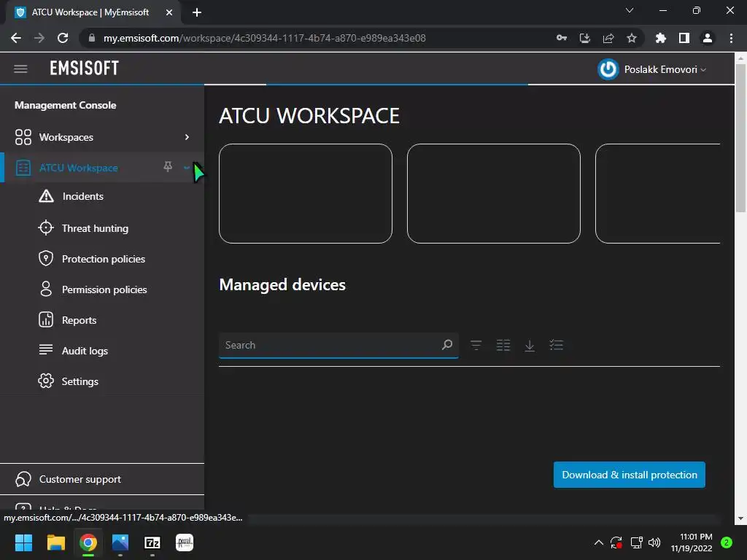Click the password key icon in address bar

(562, 38)
